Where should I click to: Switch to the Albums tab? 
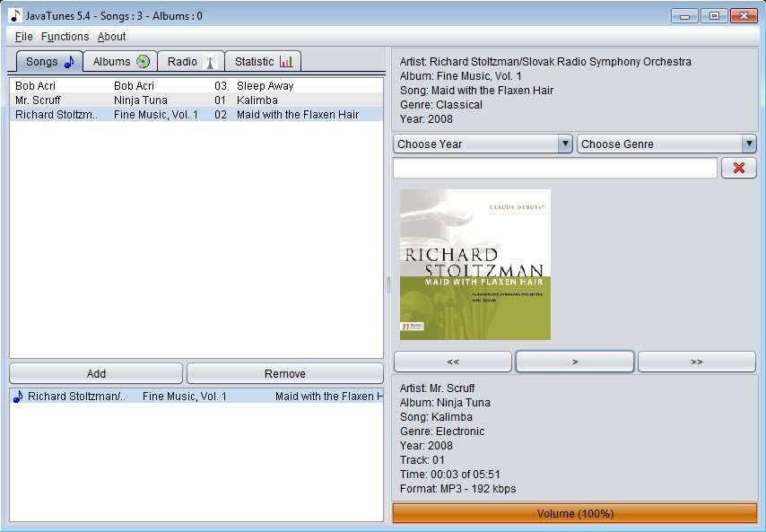(120, 62)
